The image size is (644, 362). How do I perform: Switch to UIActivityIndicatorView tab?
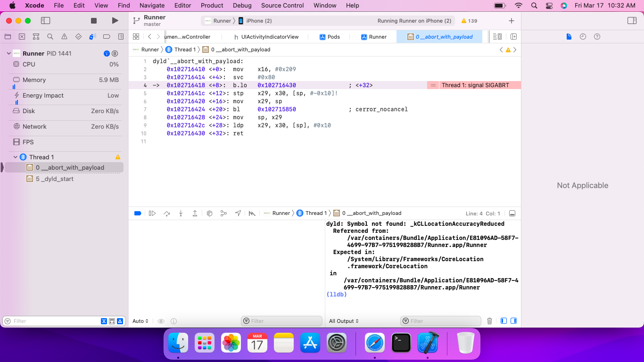[x=266, y=37]
